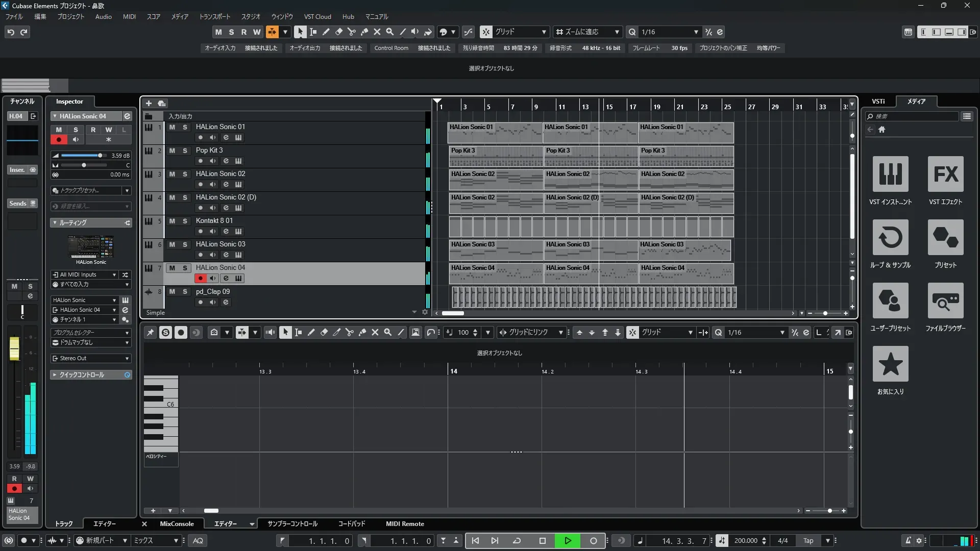The width and height of the screenshot is (980, 551).
Task: Open the 1/16 quantize preset dropdown
Action: pos(696,32)
